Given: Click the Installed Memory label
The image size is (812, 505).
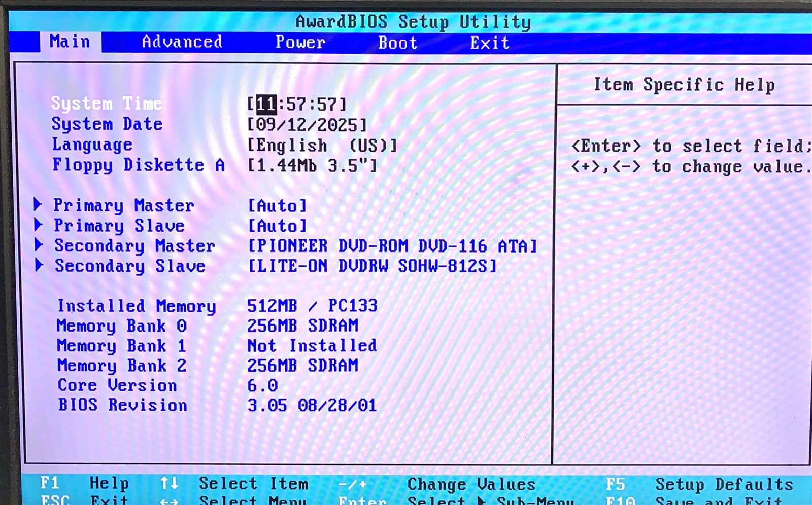Looking at the screenshot, I should [137, 306].
